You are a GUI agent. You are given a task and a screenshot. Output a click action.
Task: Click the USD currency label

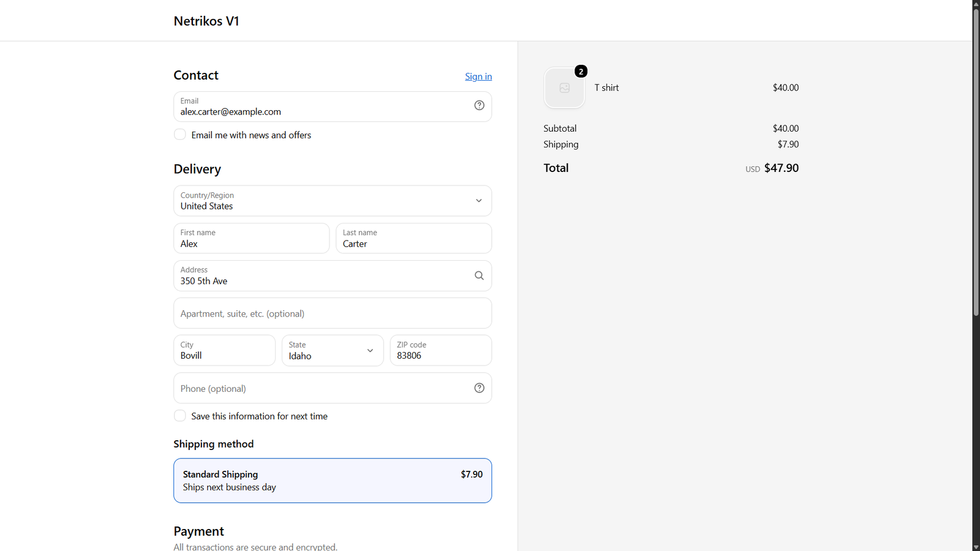(x=753, y=169)
